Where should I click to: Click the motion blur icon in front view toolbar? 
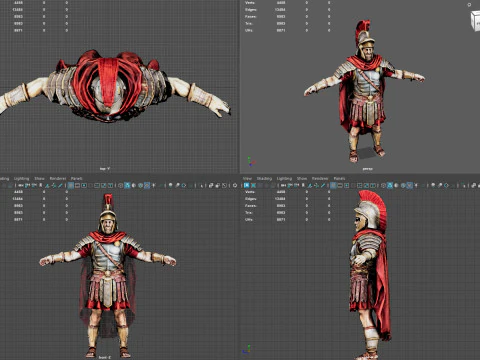[177, 185]
